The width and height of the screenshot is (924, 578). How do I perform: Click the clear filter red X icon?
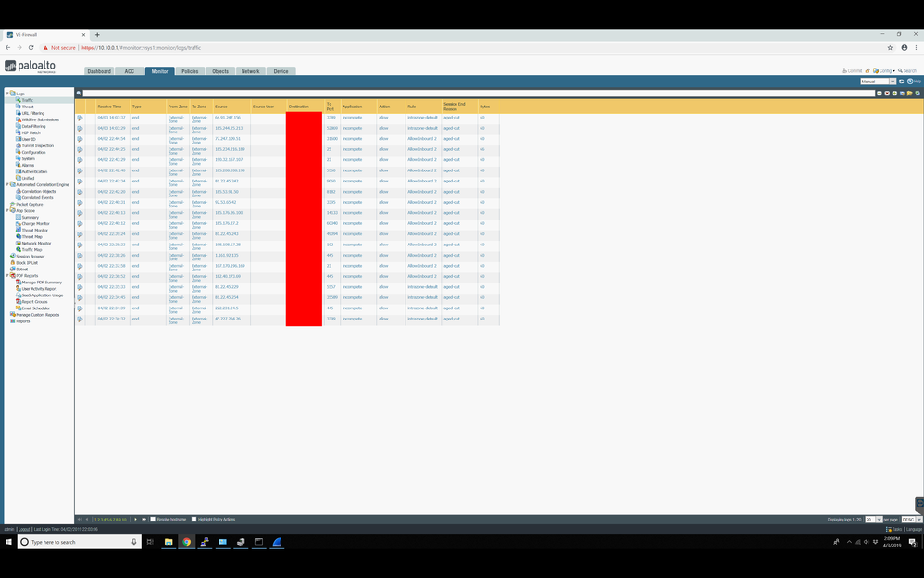887,94
